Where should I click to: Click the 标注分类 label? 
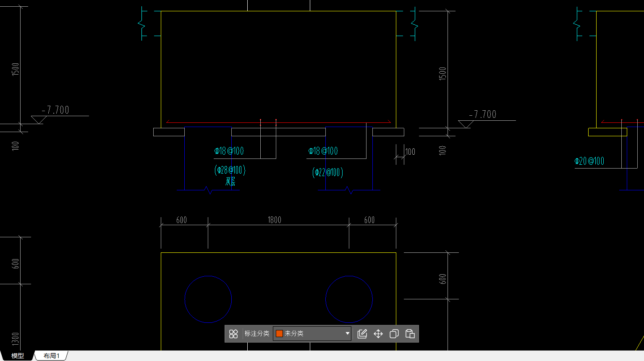click(257, 334)
